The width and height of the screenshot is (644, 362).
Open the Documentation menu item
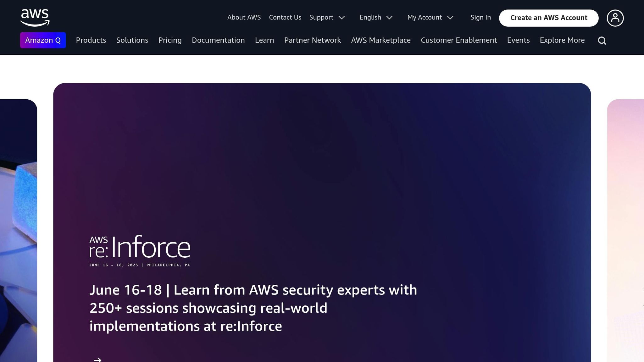tap(218, 40)
